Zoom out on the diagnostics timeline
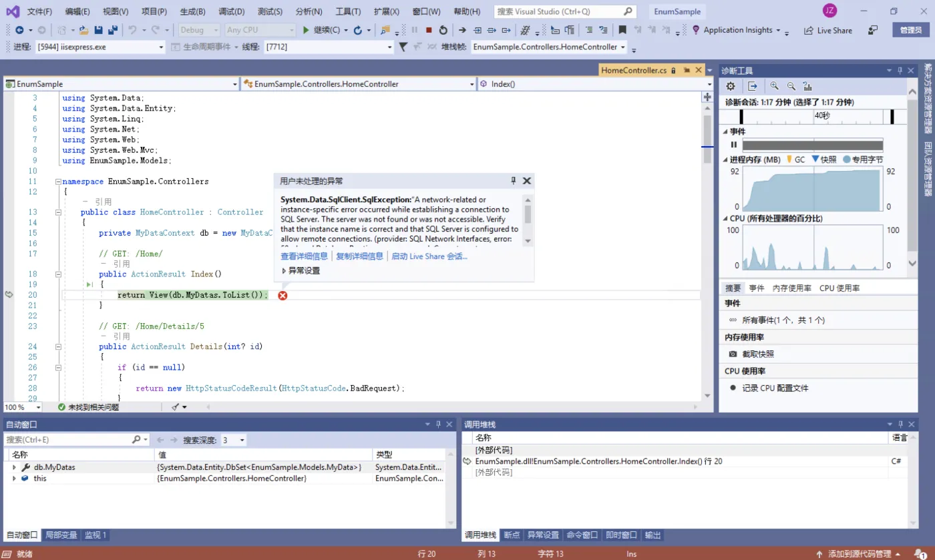Image resolution: width=935 pixels, height=560 pixels. pyautogui.click(x=791, y=86)
